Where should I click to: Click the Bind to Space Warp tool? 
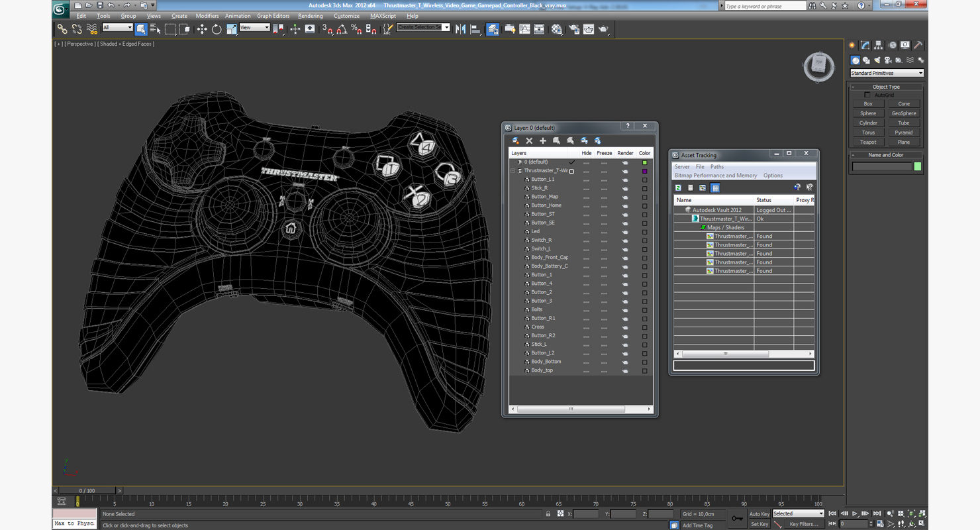click(92, 29)
